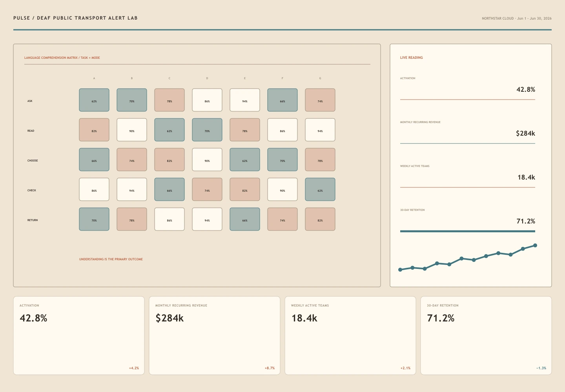565x392 pixels.
Task: Select the 70% cell in the READ row
Action: click(207, 130)
